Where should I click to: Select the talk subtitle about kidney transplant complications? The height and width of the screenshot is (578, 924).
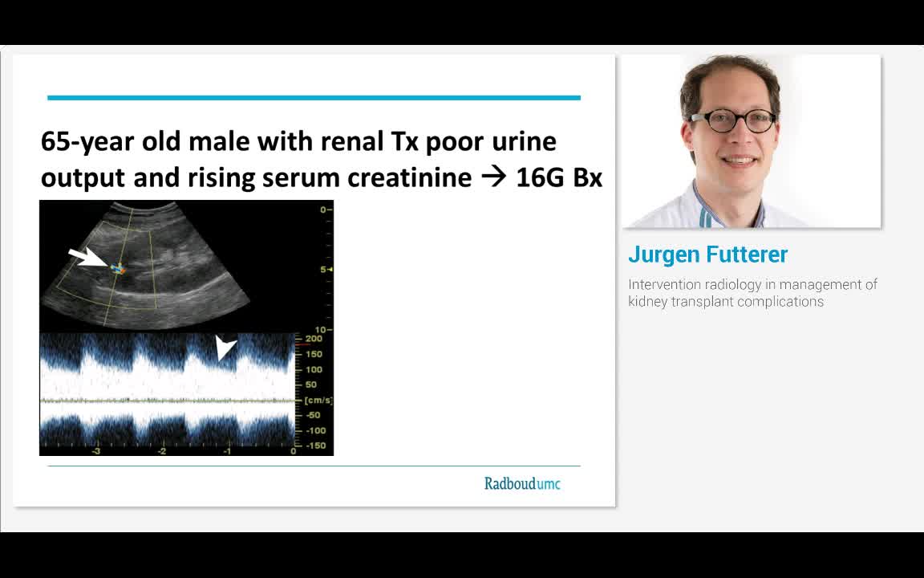tap(752, 293)
